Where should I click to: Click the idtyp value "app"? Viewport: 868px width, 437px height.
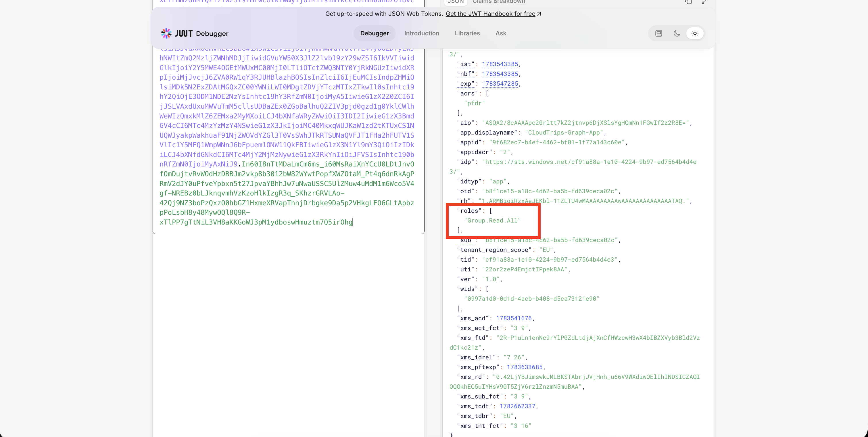pos(498,181)
